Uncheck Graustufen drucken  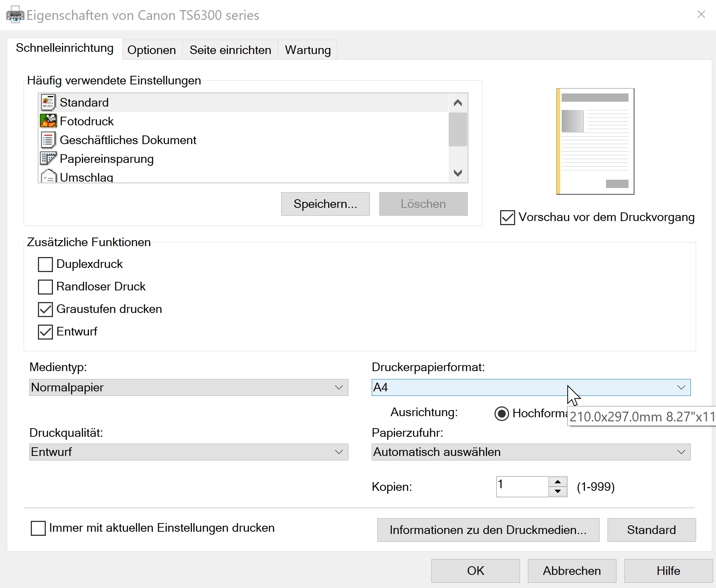pos(45,309)
